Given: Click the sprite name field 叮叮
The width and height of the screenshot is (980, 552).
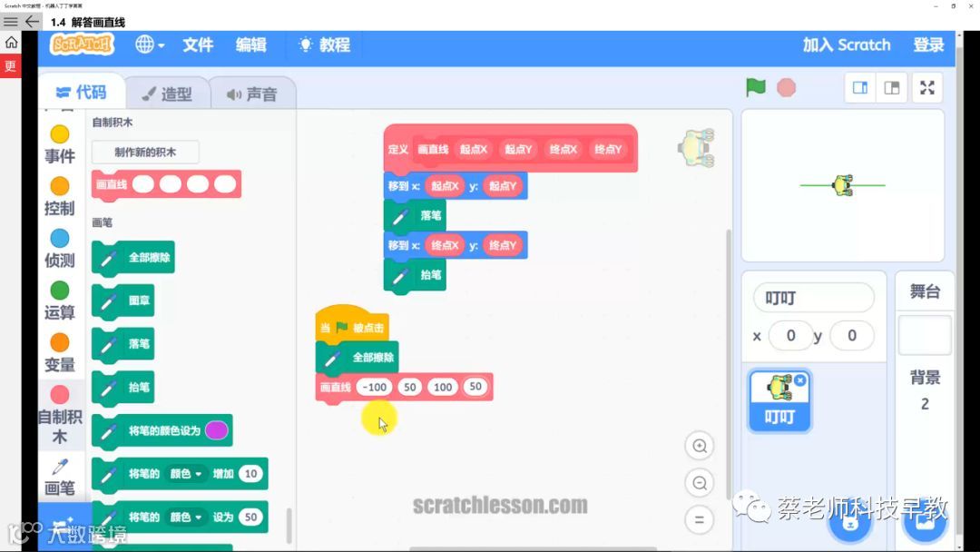Looking at the screenshot, I should 813,298.
